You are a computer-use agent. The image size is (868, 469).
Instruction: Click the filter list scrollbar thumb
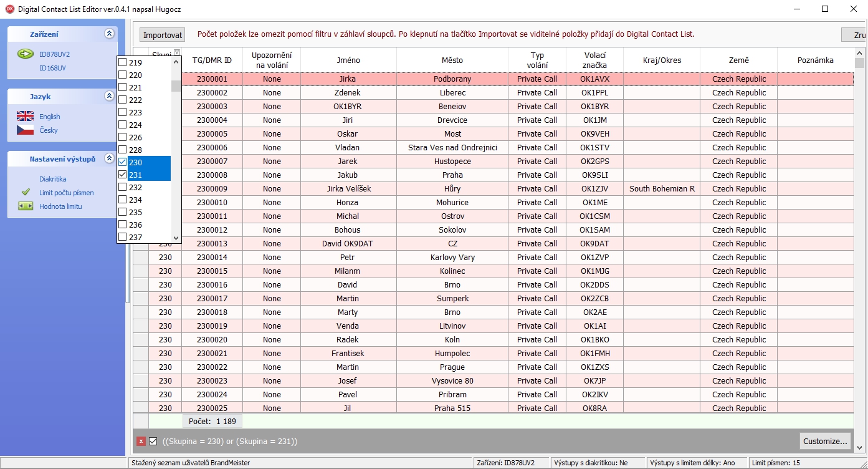pyautogui.click(x=176, y=86)
